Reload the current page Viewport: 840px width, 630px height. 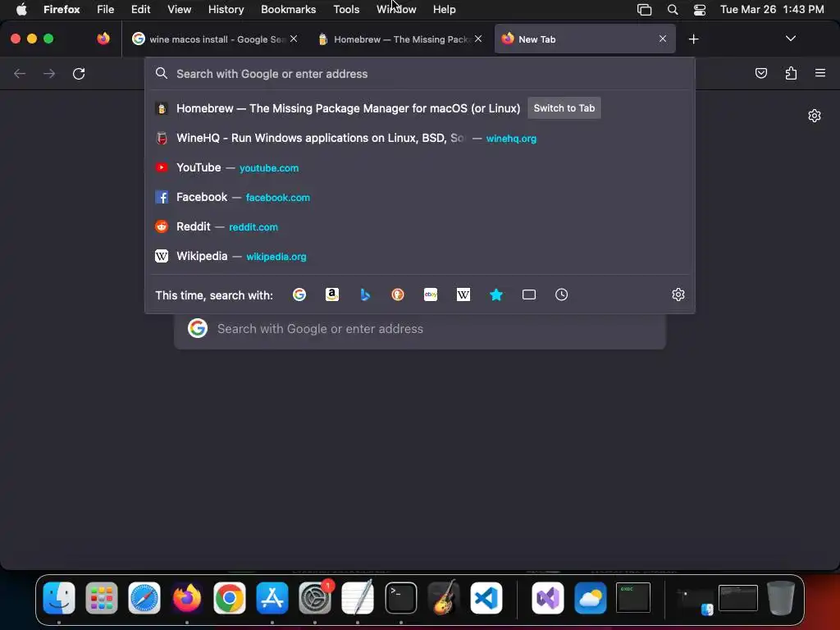click(79, 73)
